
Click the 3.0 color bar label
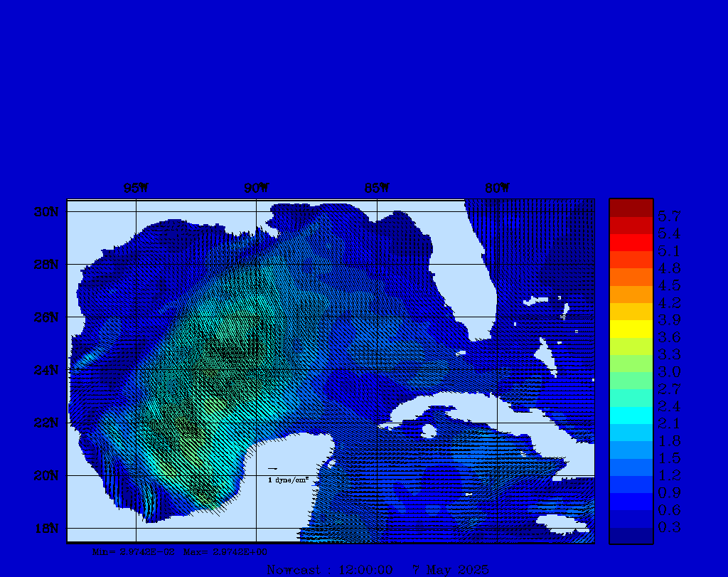669,372
